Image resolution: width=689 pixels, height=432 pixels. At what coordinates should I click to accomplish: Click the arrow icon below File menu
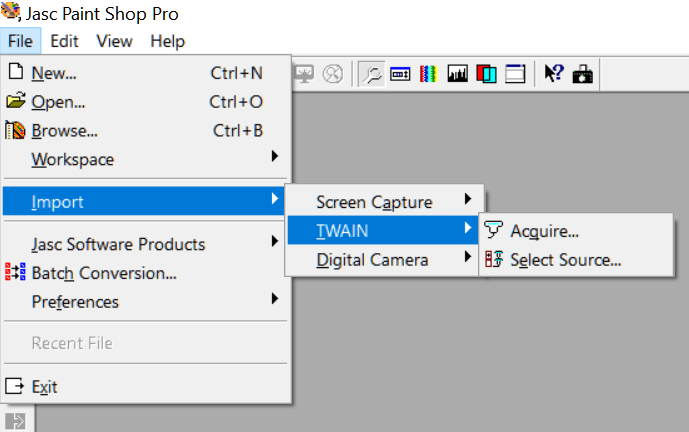pyautogui.click(x=15, y=421)
